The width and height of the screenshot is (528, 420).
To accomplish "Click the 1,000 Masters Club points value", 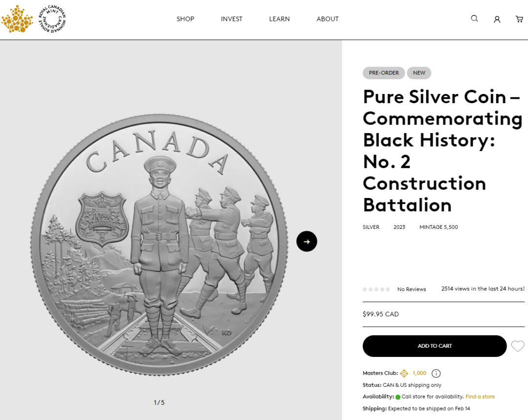I will (419, 374).
